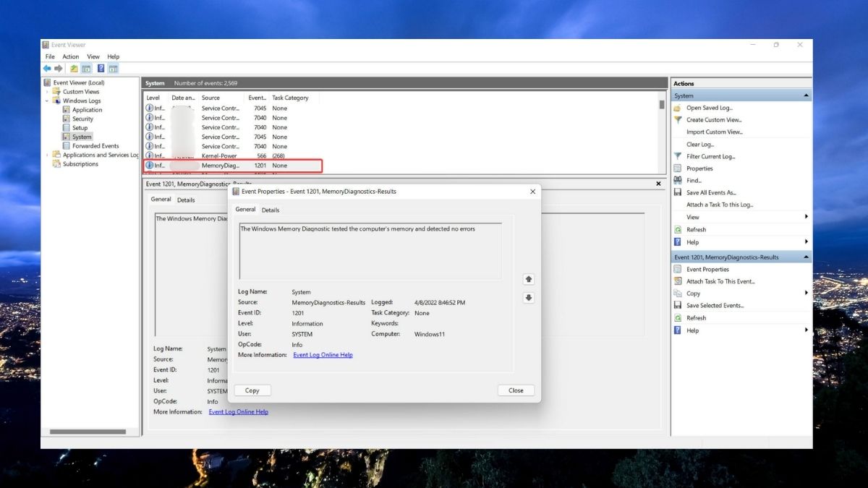This screenshot has width=868, height=488.
Task: Click Refresh under the System actions section
Action: tap(696, 230)
